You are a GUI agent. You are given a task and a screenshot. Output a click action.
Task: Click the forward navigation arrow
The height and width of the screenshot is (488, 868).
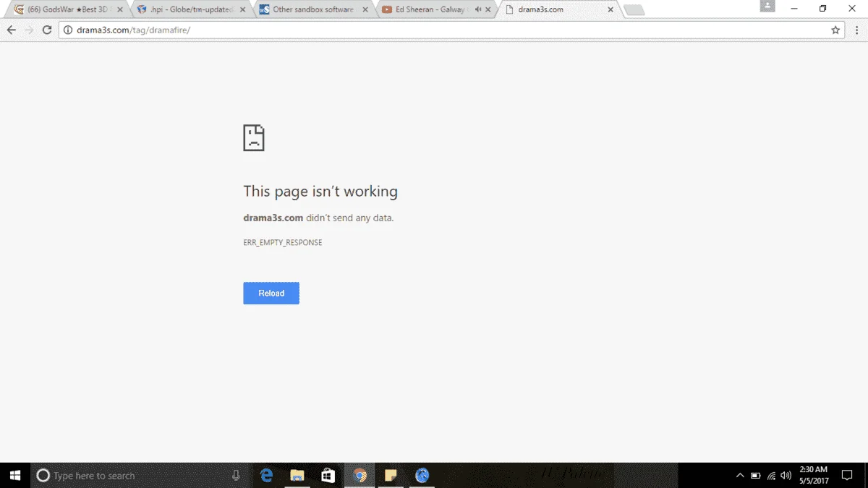29,30
